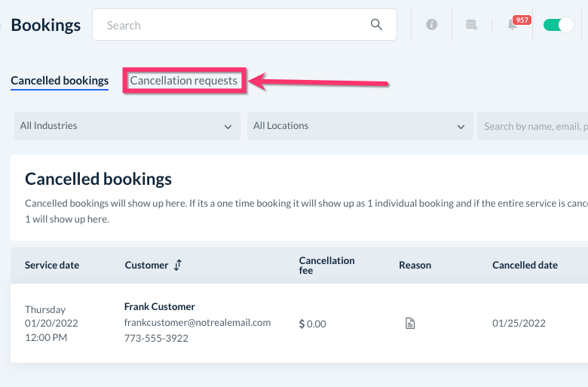
Task: Click the frankcustomer@notrealemail.com email address
Action: pos(198,323)
